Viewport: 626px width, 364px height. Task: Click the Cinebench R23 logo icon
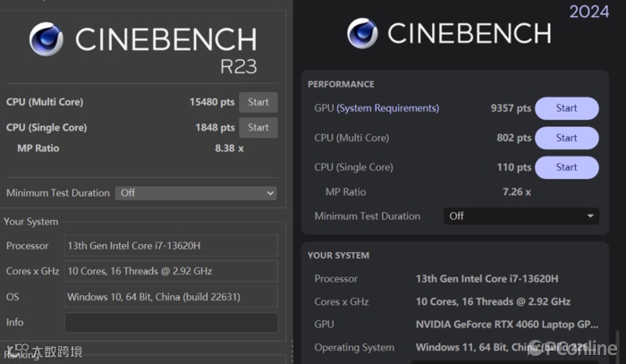point(46,38)
